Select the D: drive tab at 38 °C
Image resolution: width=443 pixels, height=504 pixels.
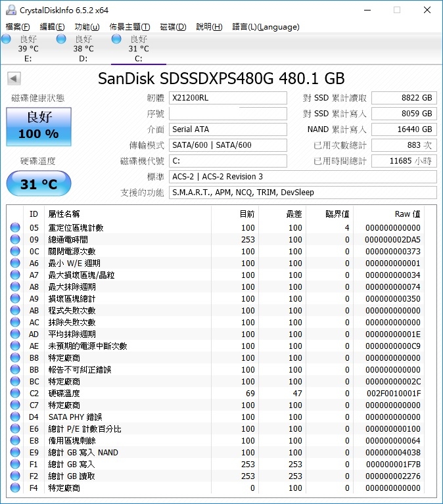pyautogui.click(x=83, y=49)
